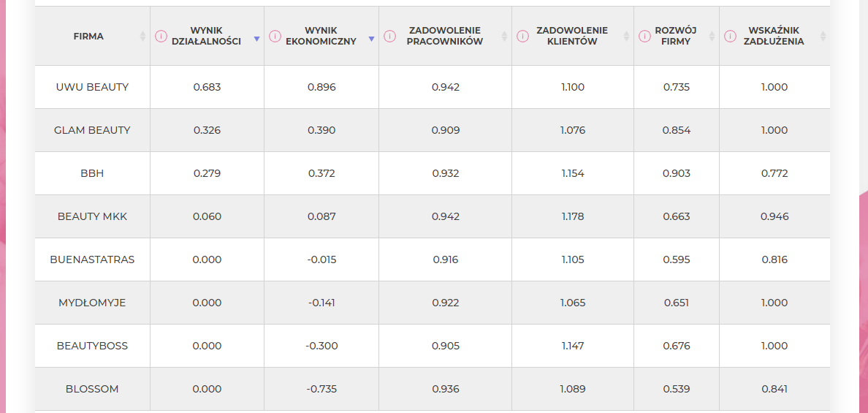The image size is (868, 413).
Task: Select the UWU BEAUTY company row name
Action: point(93,88)
